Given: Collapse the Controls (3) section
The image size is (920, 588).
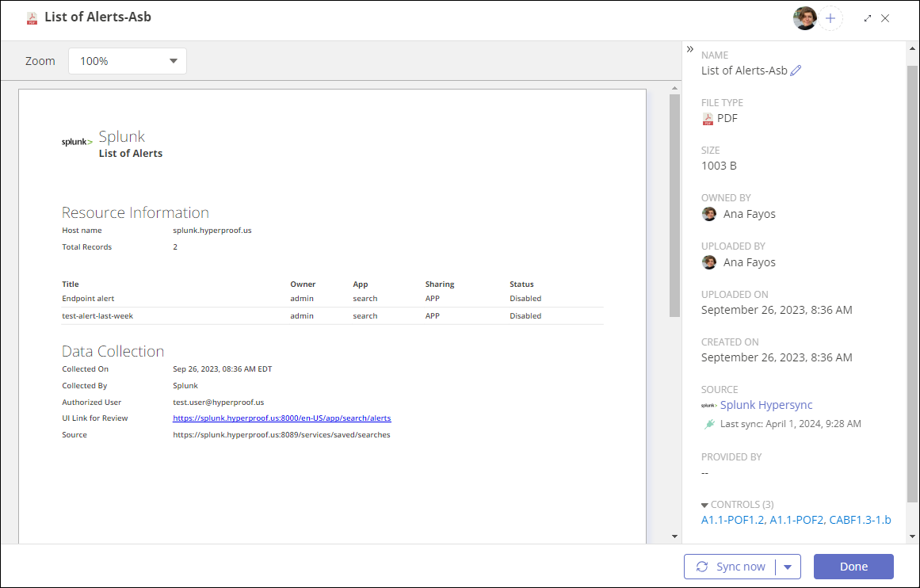Looking at the screenshot, I should 704,506.
